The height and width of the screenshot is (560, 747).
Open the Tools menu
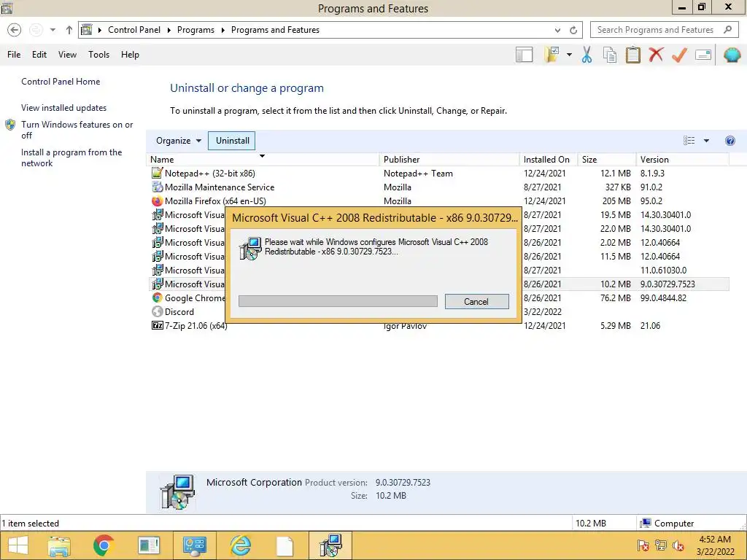pyautogui.click(x=98, y=55)
